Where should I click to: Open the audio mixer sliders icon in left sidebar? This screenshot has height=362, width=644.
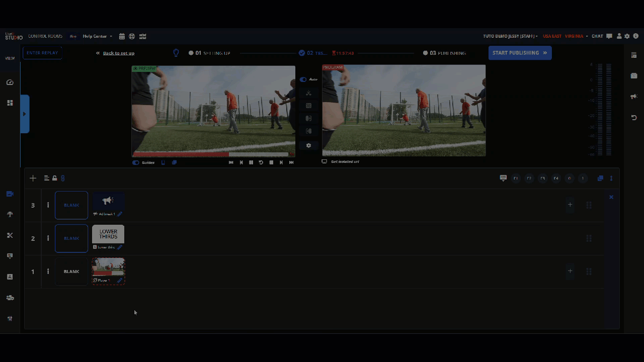(x=10, y=318)
